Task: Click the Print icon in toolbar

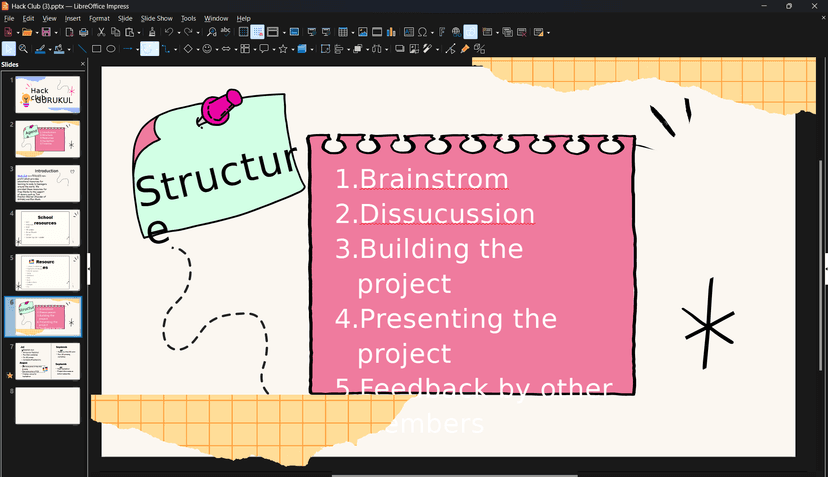Action: click(84, 32)
